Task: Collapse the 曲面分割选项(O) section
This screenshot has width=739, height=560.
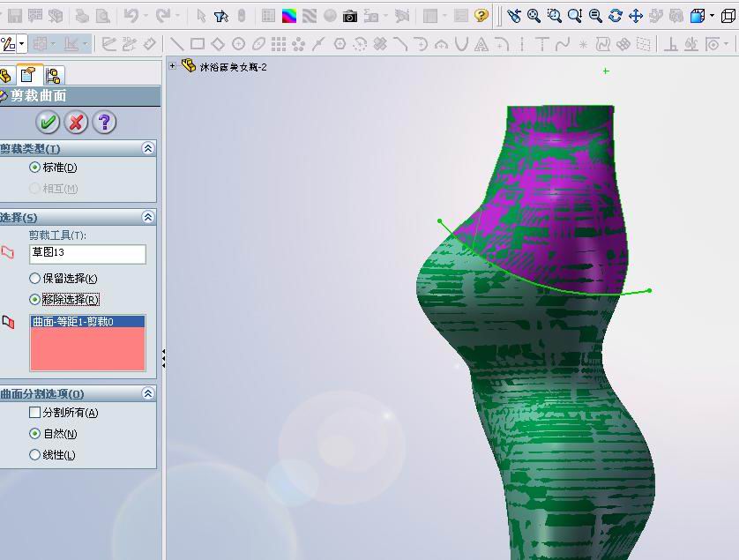Action: tap(148, 393)
